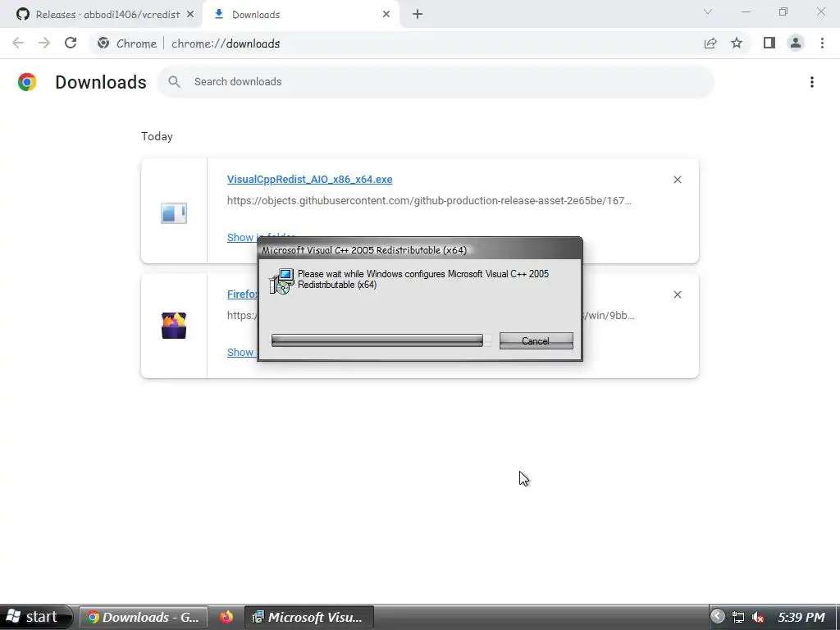Open VisualCppRedist_AIO_x86_x64.exe download link
840x630 pixels.
309,180
